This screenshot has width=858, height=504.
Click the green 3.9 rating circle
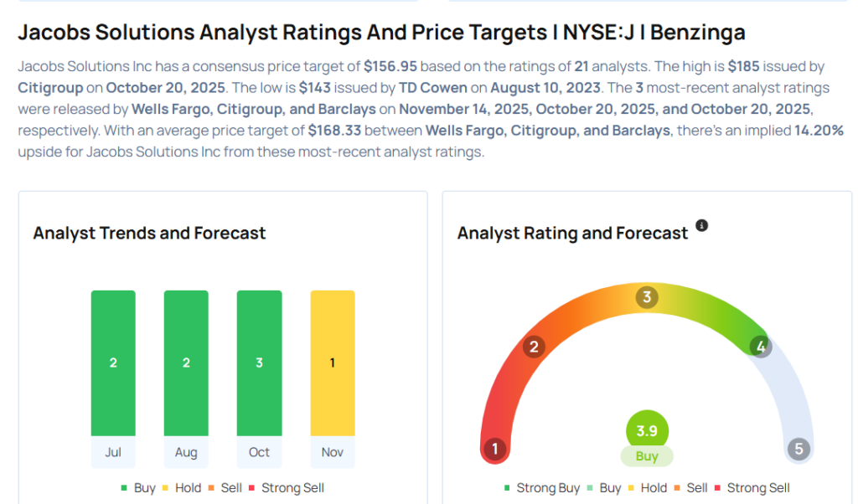tap(647, 430)
